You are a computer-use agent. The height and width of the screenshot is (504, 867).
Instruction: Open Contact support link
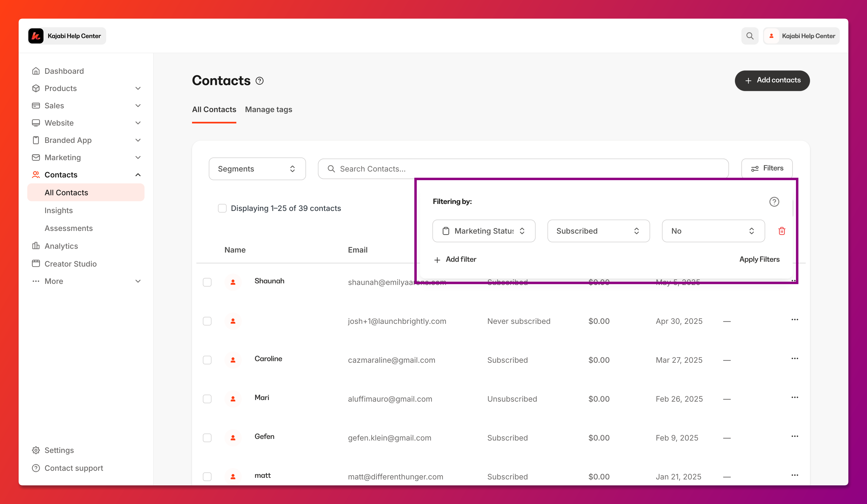coord(74,468)
